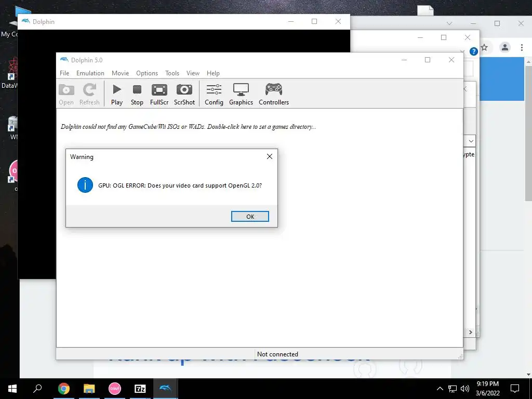Minimize the Dolphin 5.0 window
This screenshot has height=399, width=532.
(404, 60)
